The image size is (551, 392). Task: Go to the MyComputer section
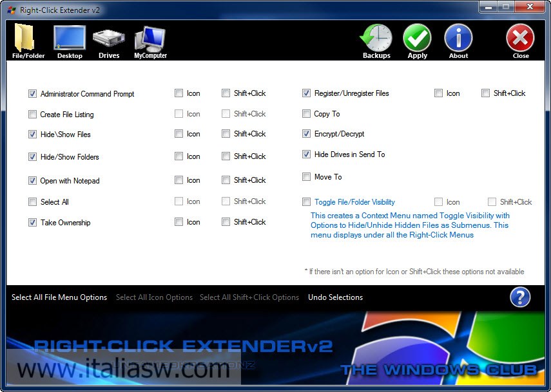(150, 41)
